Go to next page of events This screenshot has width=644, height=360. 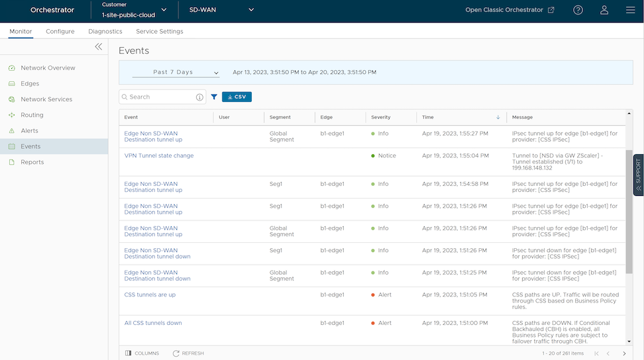click(x=624, y=353)
